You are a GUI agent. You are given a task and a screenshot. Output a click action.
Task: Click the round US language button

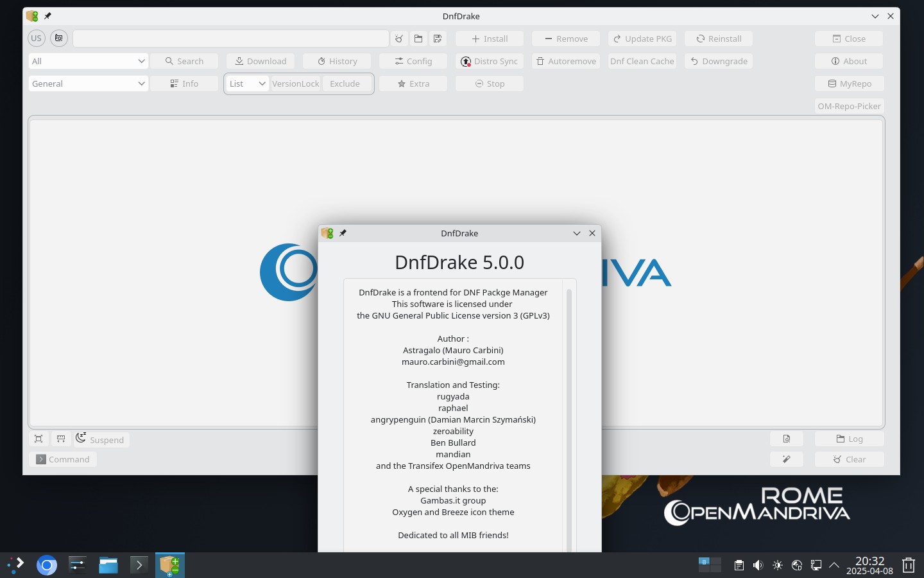point(37,39)
